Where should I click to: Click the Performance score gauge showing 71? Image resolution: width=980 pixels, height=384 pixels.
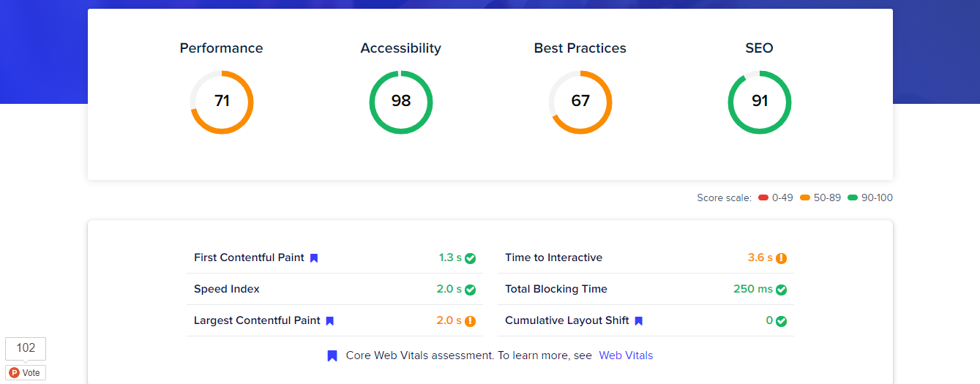coord(222,102)
